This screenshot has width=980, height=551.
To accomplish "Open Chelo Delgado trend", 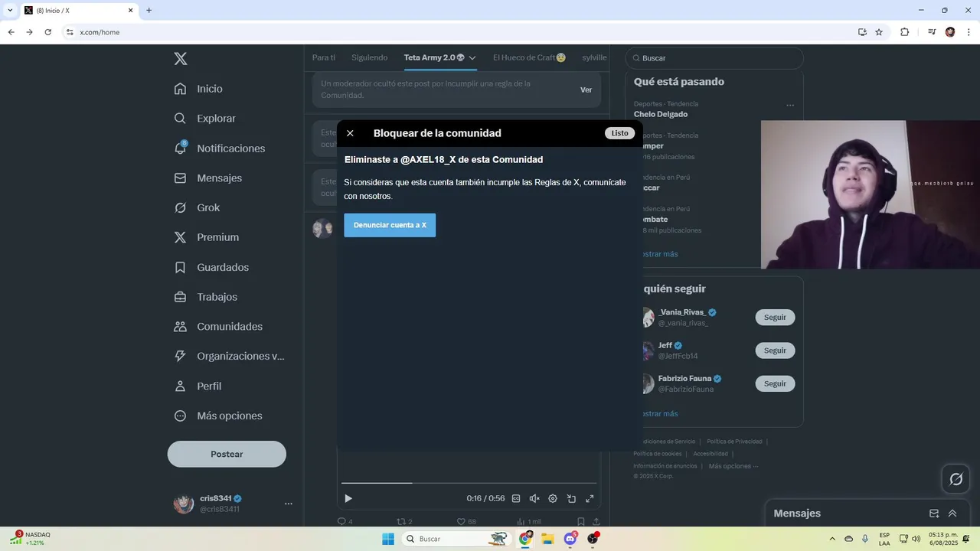I will (x=661, y=114).
